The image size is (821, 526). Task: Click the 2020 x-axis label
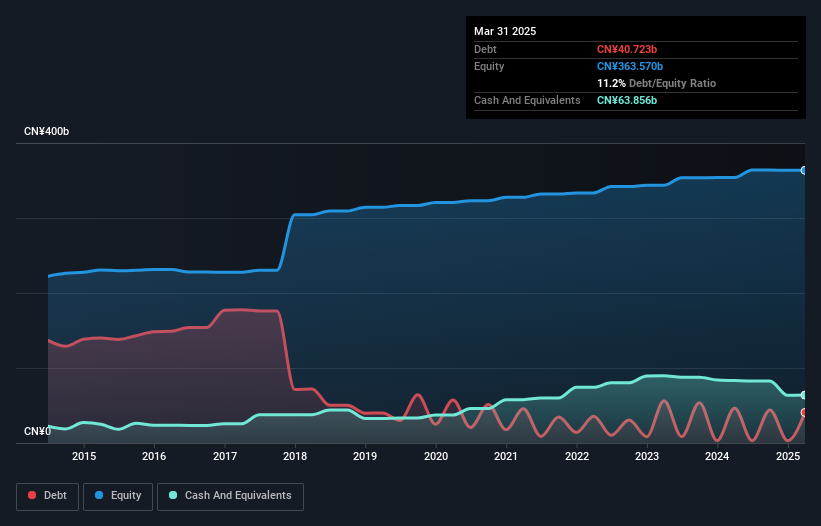(x=436, y=456)
